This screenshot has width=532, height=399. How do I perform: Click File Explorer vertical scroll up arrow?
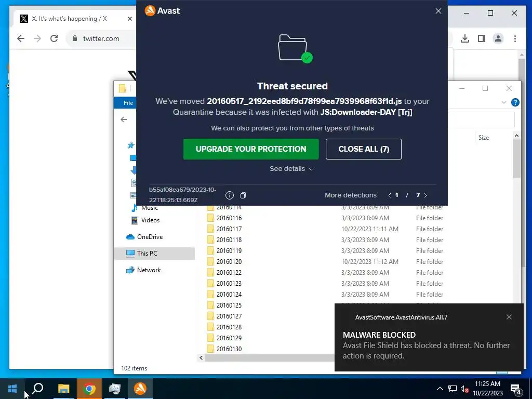click(516, 136)
